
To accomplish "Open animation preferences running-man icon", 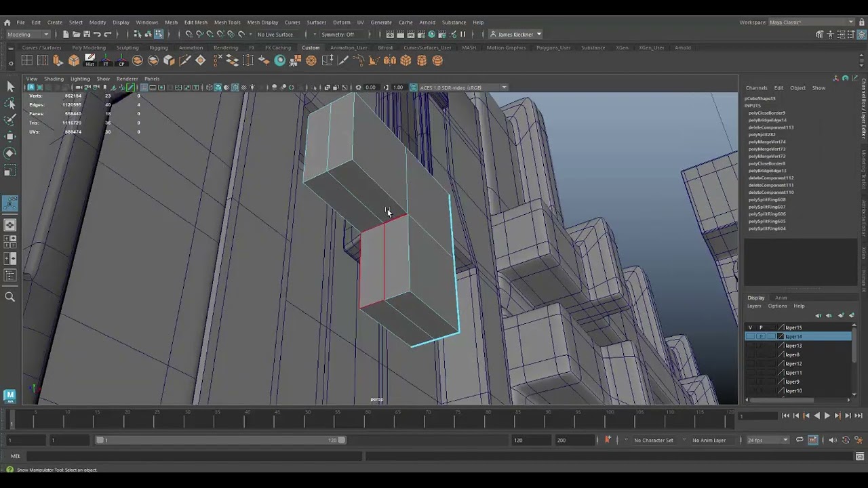I will [x=859, y=440].
